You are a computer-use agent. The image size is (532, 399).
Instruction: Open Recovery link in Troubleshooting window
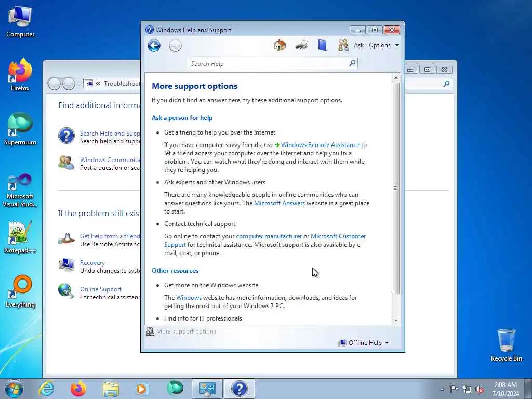(x=92, y=263)
